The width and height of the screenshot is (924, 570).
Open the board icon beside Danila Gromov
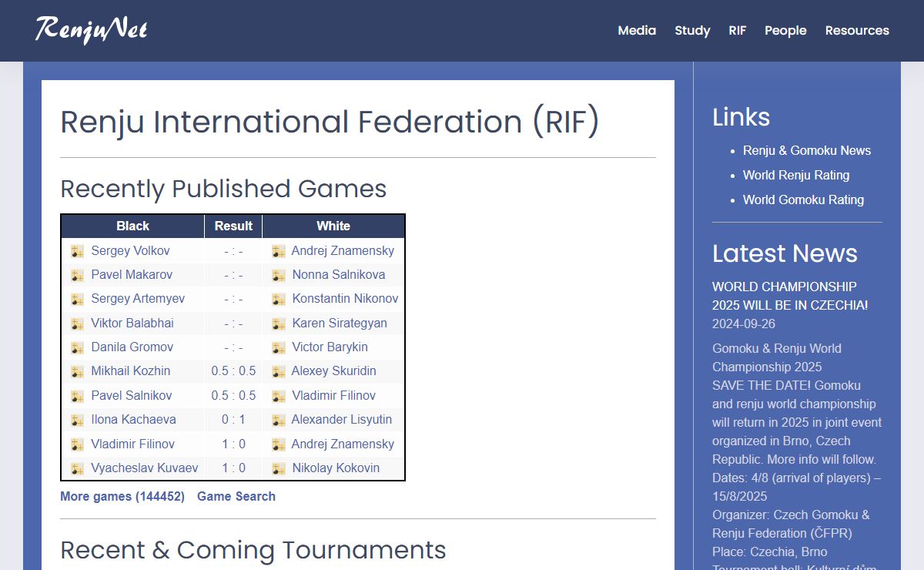77,347
